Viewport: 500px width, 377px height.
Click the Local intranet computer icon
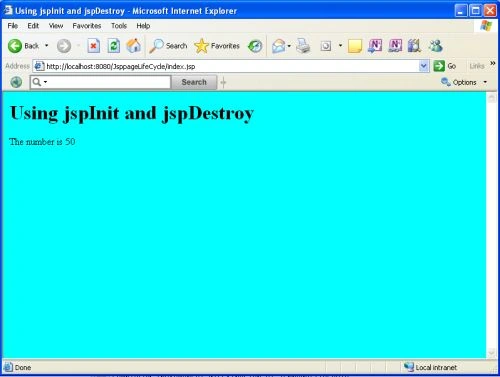click(x=408, y=367)
